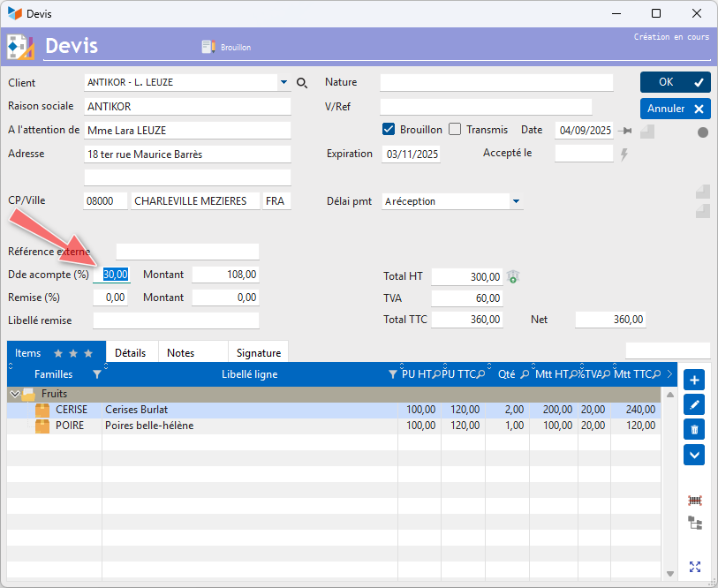Click the pin icon next to Date

click(x=624, y=131)
